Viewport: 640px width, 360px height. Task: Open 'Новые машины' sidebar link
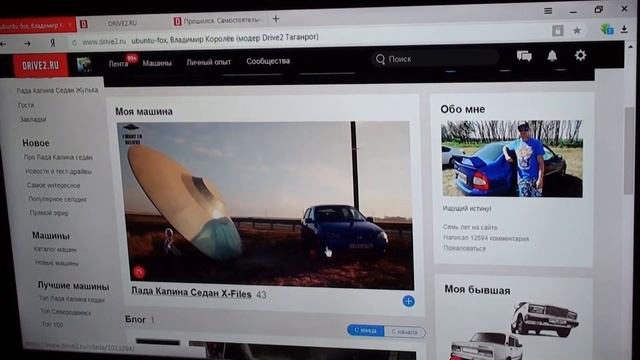pyautogui.click(x=57, y=263)
